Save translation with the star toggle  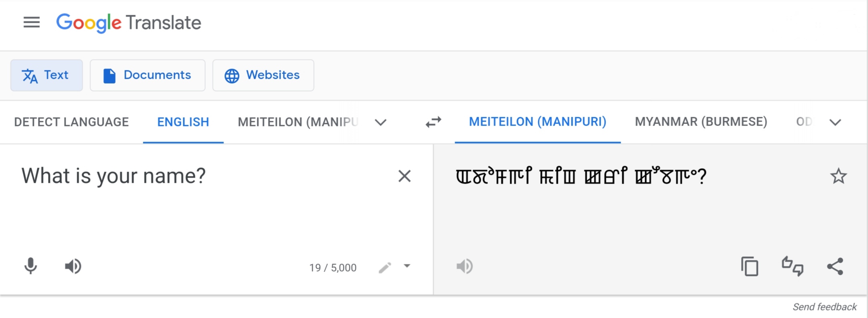point(838,176)
